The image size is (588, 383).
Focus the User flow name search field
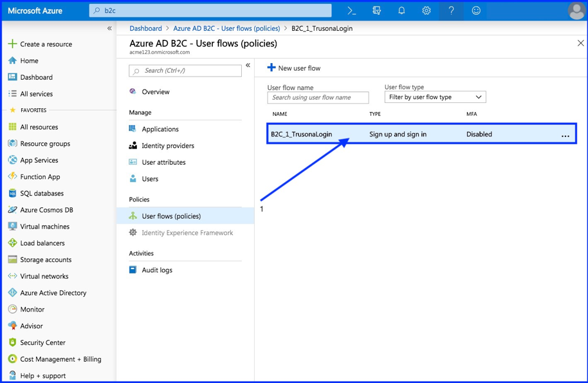pos(318,98)
